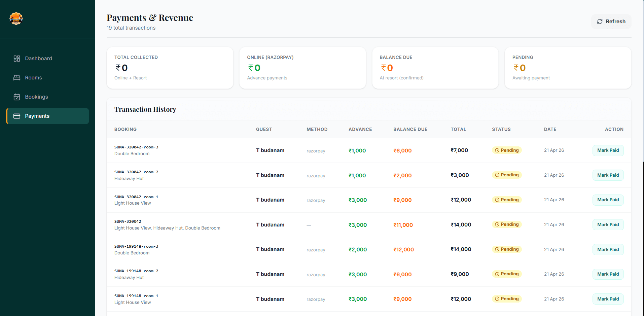Mark SUMA-199148-room-2 as paid

608,274
